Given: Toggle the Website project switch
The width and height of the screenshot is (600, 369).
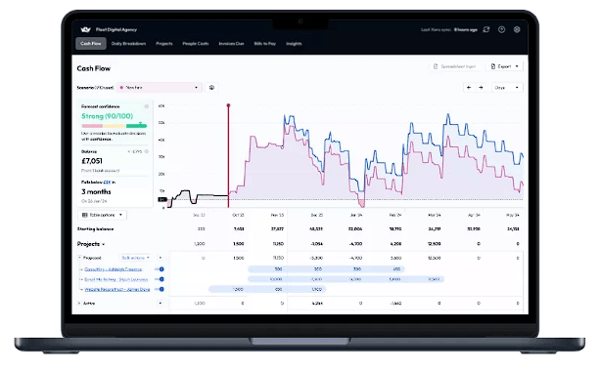Looking at the screenshot, I should (160, 289).
